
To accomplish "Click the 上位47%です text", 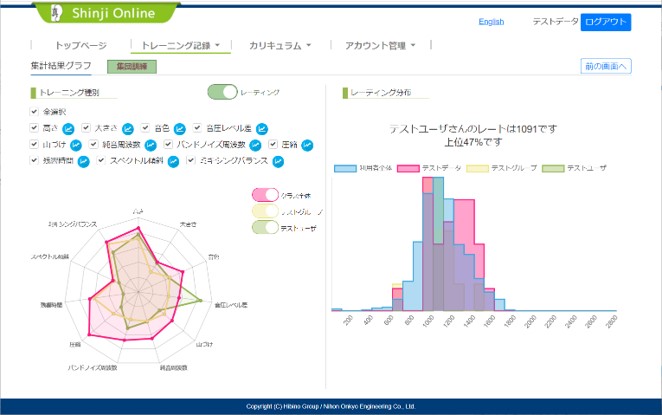I will [473, 142].
